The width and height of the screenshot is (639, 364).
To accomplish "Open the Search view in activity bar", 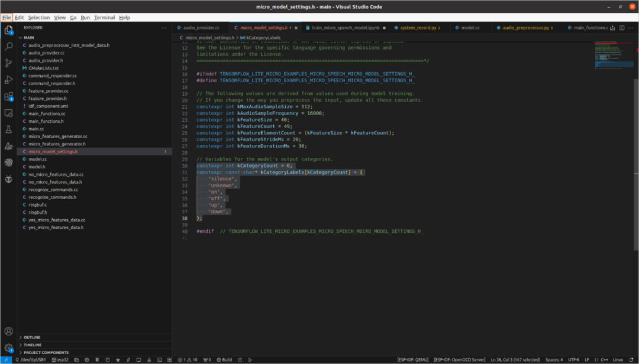I will click(x=8, y=46).
